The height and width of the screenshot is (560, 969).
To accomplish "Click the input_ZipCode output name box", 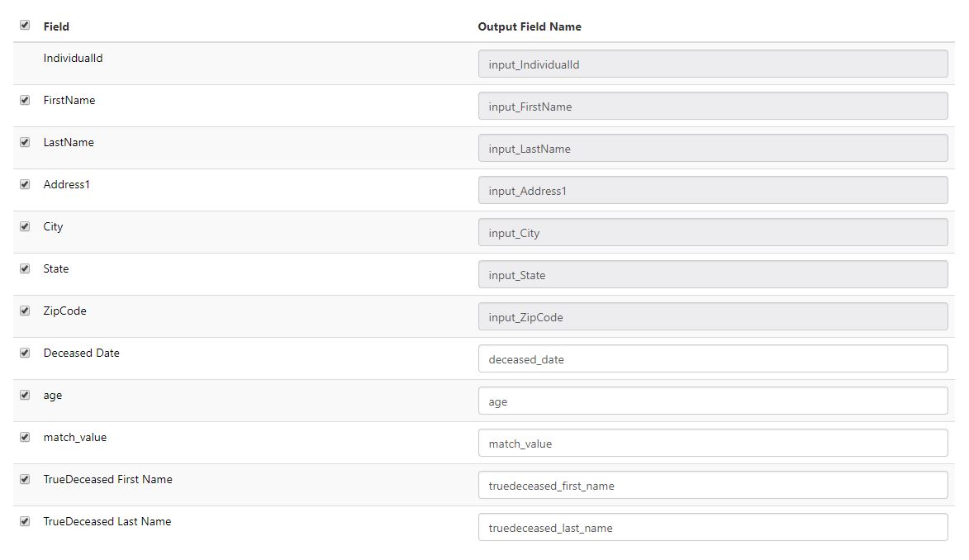I will [712, 317].
